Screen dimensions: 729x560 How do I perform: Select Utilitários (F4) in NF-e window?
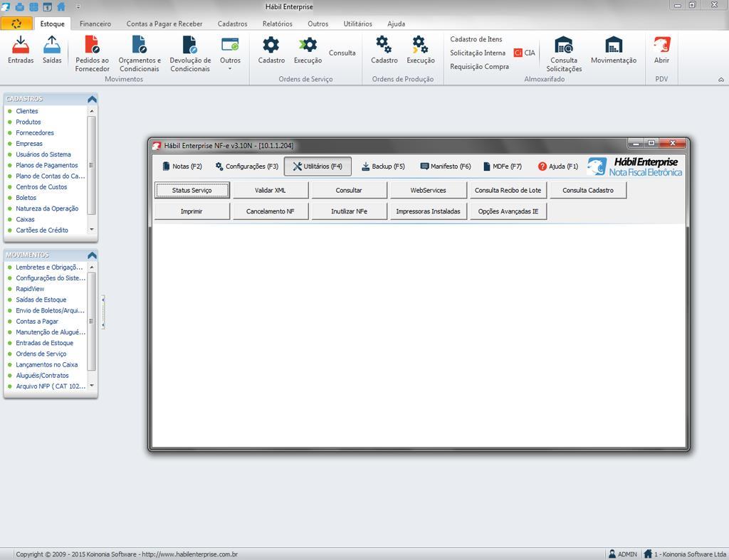click(x=318, y=167)
